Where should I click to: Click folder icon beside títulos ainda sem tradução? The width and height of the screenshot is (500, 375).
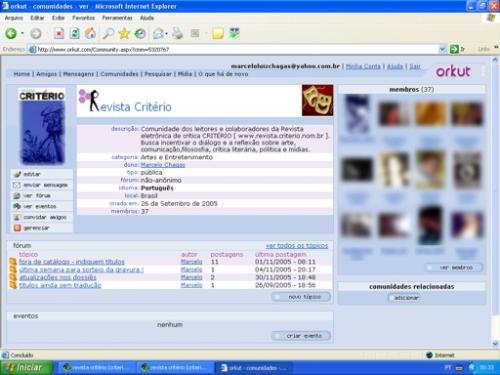[x=13, y=285]
